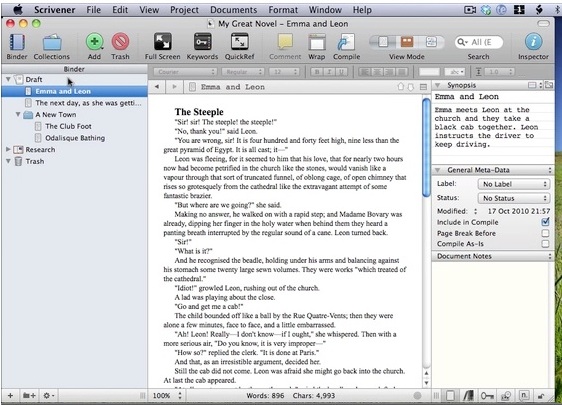Image resolution: width=562 pixels, height=405 pixels.
Task: Open the zoom percentage stepper
Action: 180,396
